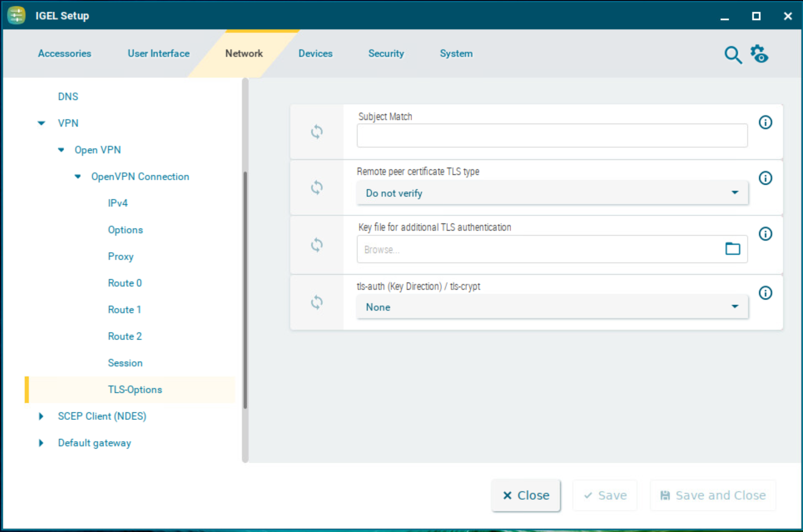Select Proxy in the navigation tree
This screenshot has width=803, height=532.
120,257
